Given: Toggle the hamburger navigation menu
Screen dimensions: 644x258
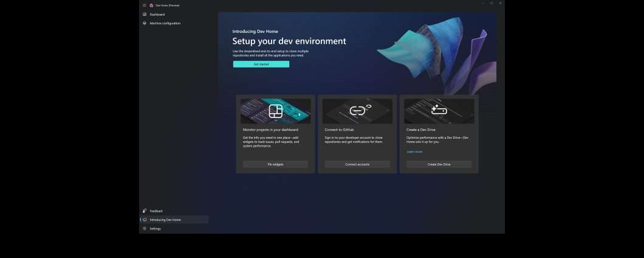Looking at the screenshot, I should click(144, 5).
